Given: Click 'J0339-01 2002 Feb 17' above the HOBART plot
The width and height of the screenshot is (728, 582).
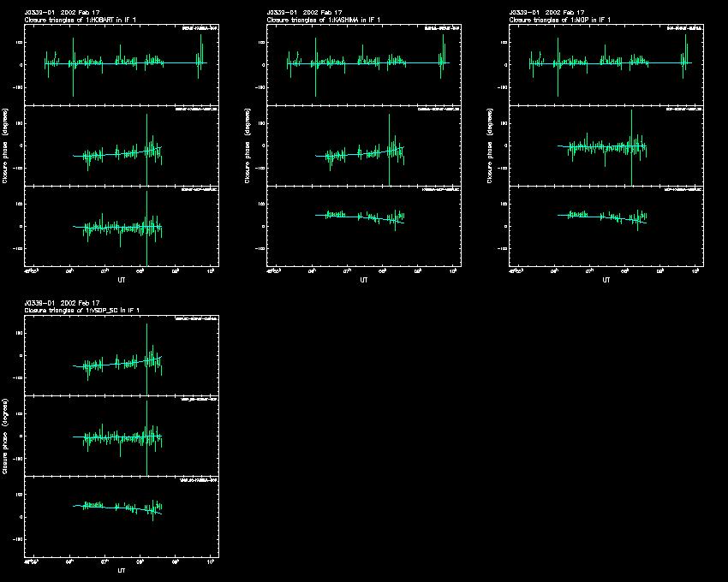Looking at the screenshot, I should (x=62, y=13).
